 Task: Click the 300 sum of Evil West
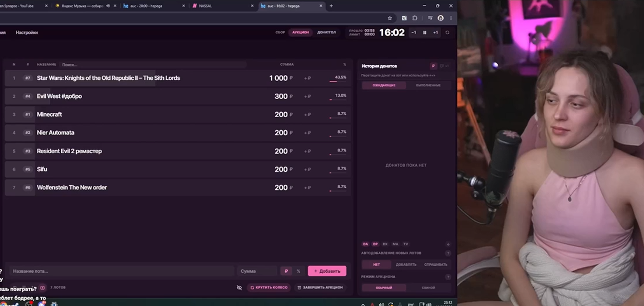[281, 96]
